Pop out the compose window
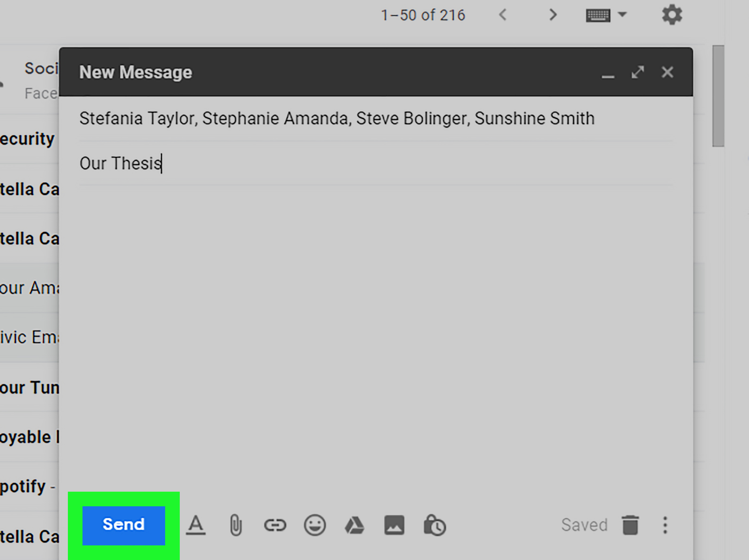The height and width of the screenshot is (560, 749). point(638,72)
